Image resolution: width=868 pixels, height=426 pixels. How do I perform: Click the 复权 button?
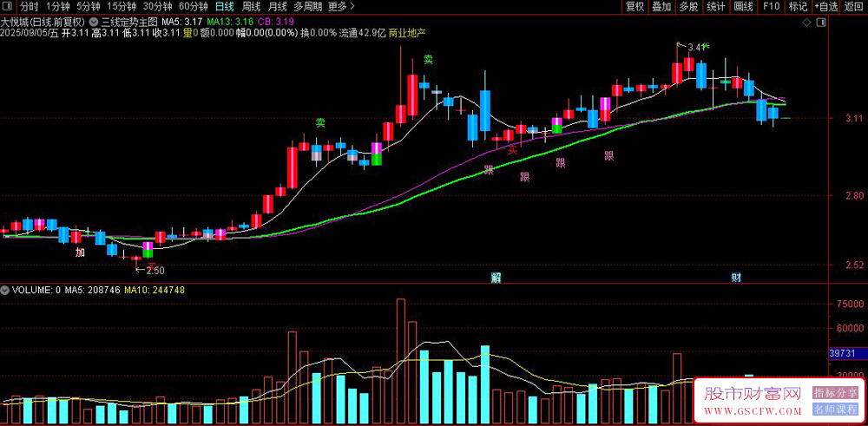pyautogui.click(x=635, y=7)
